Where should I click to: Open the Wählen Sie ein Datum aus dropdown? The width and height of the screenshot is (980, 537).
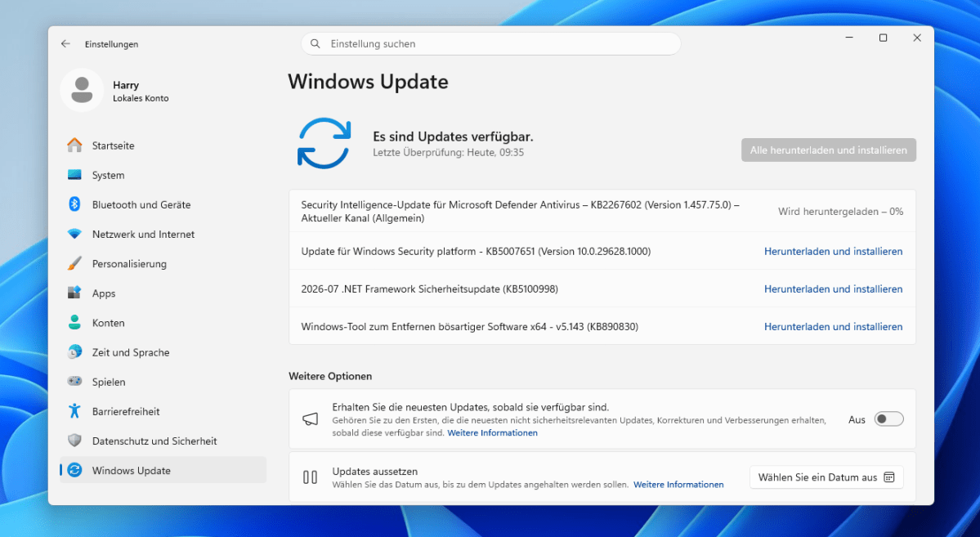(826, 477)
